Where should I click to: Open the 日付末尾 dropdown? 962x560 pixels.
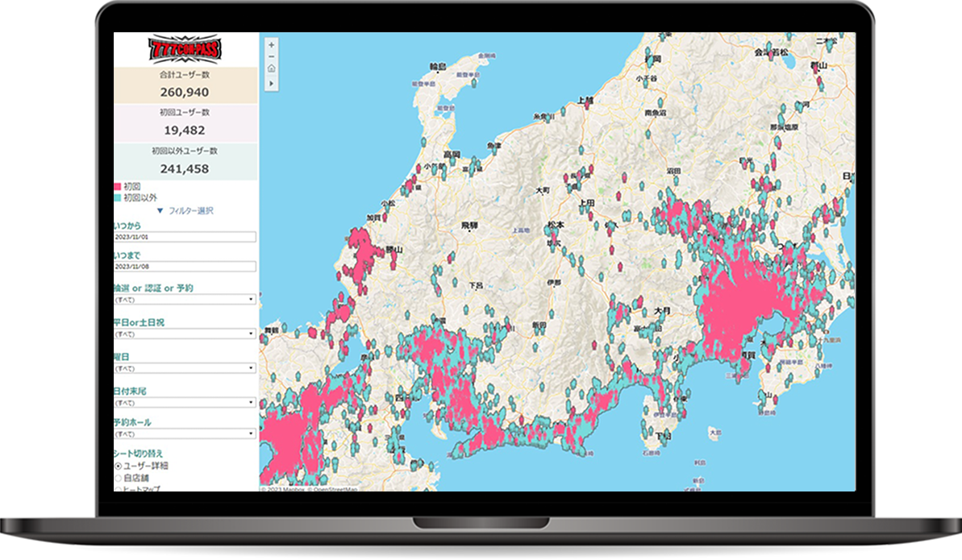[x=185, y=401]
